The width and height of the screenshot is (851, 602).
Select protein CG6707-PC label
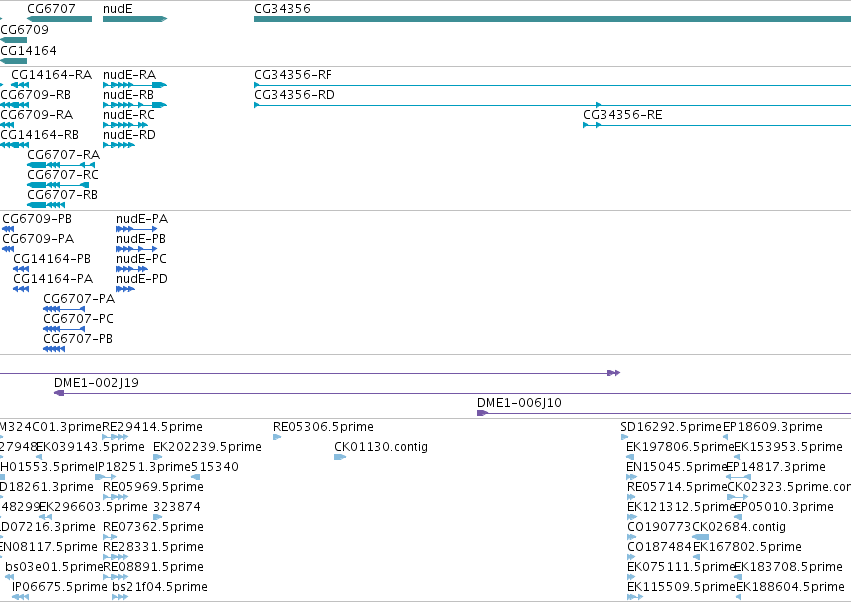point(79,319)
